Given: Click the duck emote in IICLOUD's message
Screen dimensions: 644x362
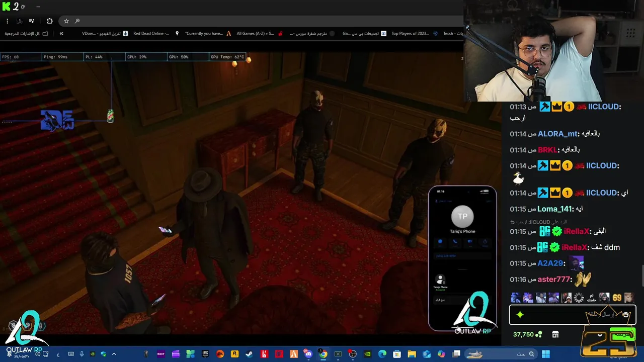Looking at the screenshot, I should coord(518,178).
